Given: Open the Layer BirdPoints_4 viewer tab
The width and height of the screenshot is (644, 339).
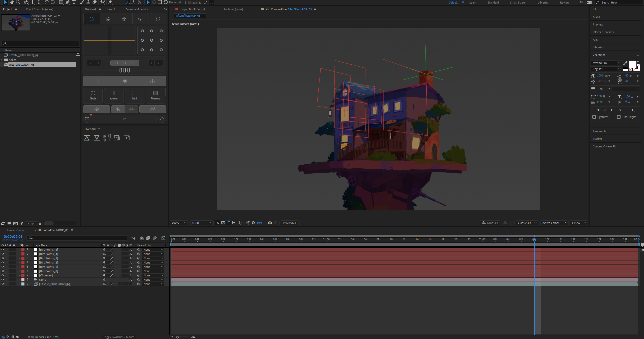Looking at the screenshot, I should tap(193, 9).
